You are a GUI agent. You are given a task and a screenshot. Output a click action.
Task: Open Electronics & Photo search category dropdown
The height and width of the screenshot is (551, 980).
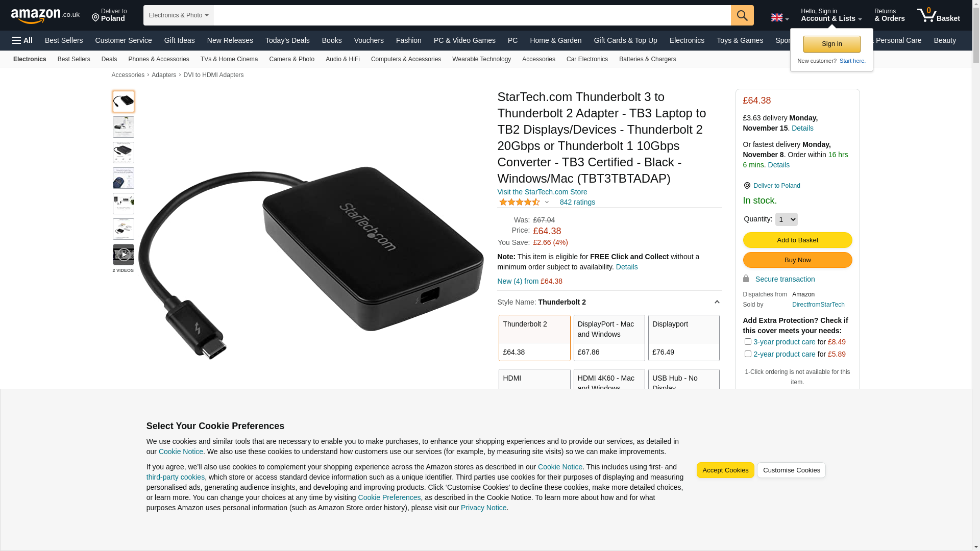(x=178, y=15)
